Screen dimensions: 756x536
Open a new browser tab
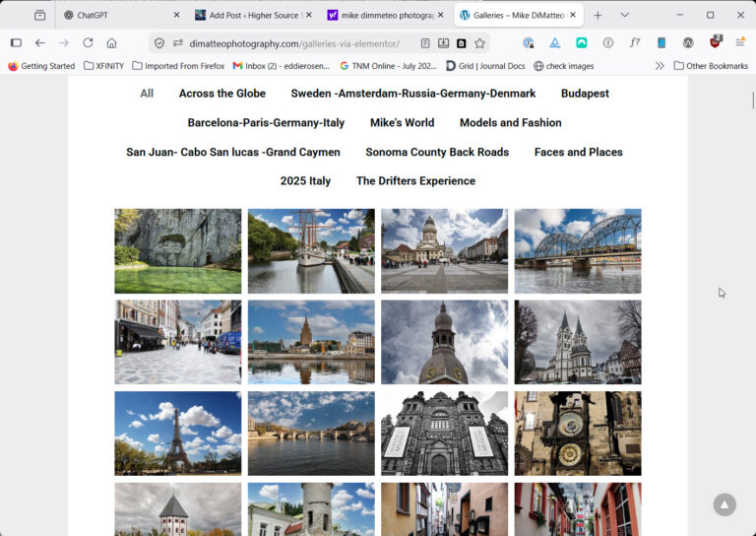coord(598,16)
